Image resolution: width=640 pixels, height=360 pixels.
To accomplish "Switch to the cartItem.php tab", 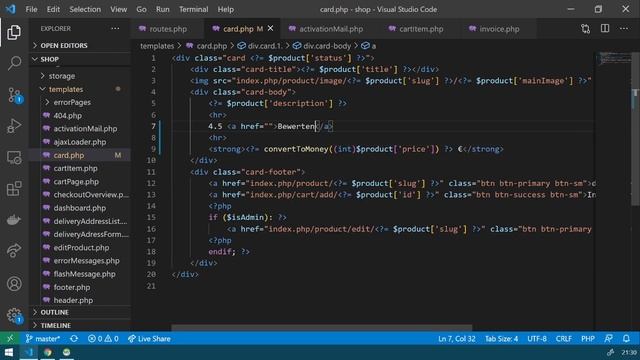I will click(421, 29).
